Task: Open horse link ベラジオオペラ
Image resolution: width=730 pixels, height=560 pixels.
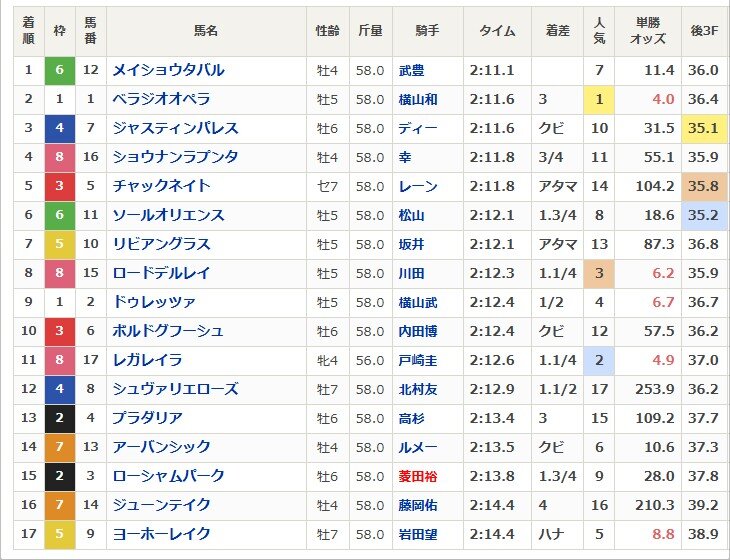Action: pyautogui.click(x=162, y=99)
